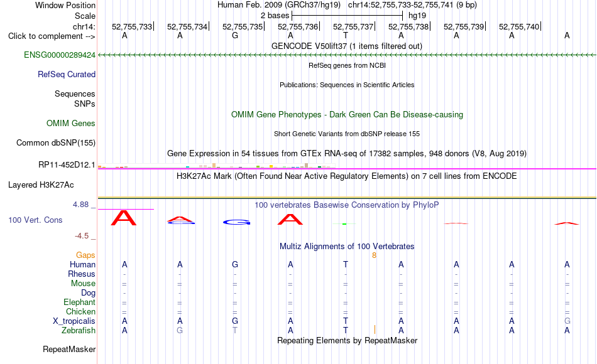Click the gray G base in the Zebrafish row
597x364 pixels.
click(x=180, y=331)
